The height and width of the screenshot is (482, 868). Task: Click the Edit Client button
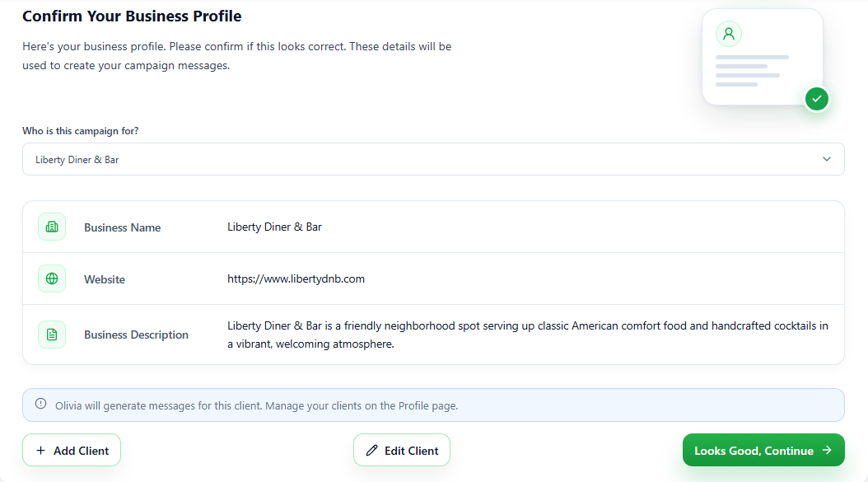point(402,450)
